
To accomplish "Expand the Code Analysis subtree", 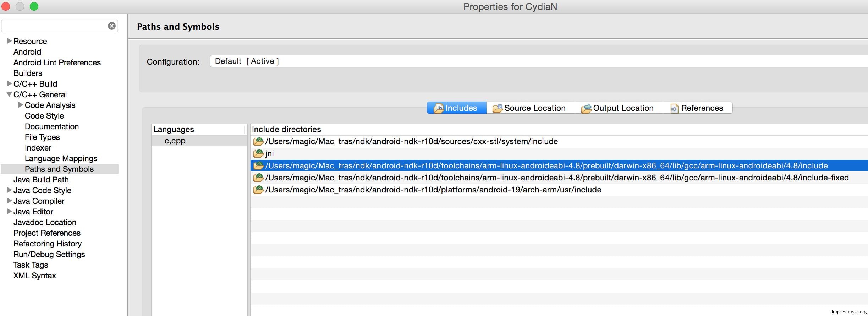I will click(21, 105).
